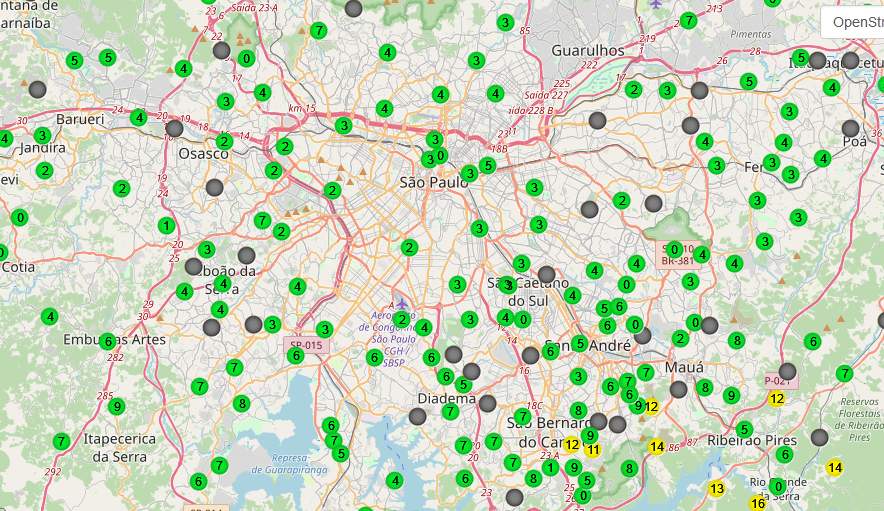Select the yellow marker labeled 13
This screenshot has height=511, width=884.
point(717,488)
